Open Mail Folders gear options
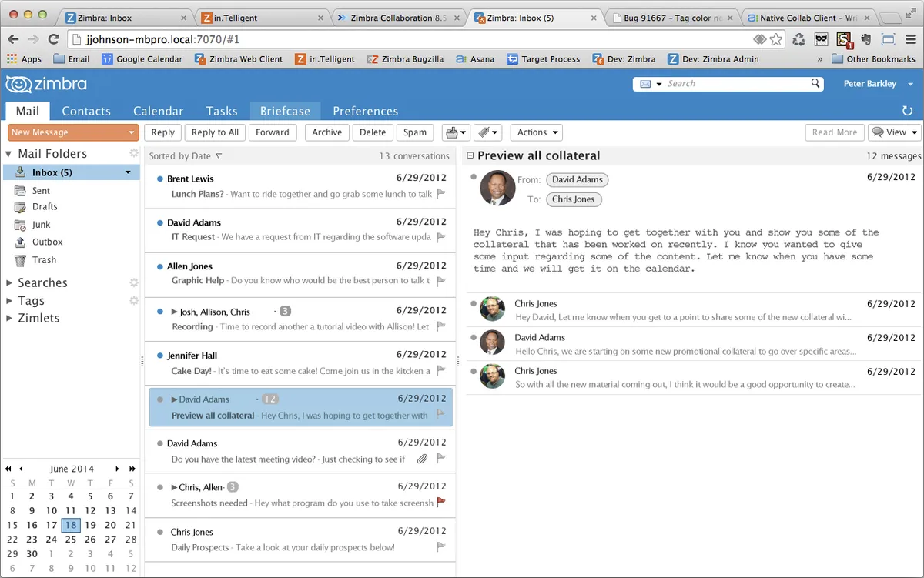The width and height of the screenshot is (924, 578). coord(134,153)
